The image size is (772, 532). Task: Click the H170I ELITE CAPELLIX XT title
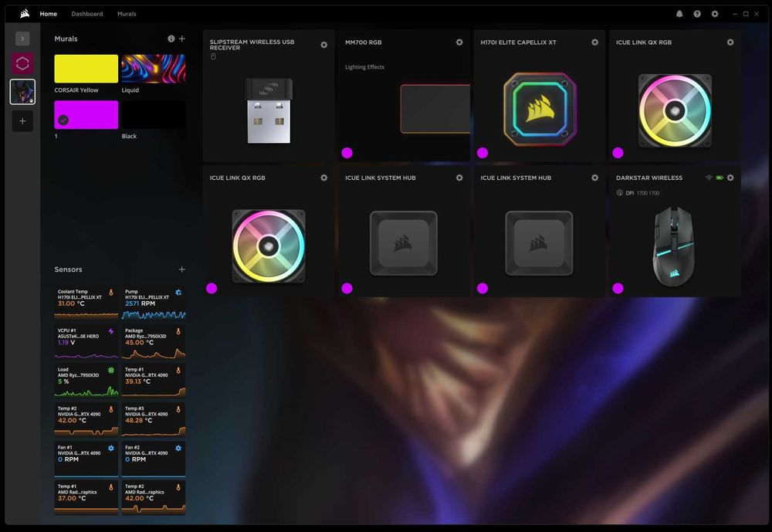[x=519, y=42]
